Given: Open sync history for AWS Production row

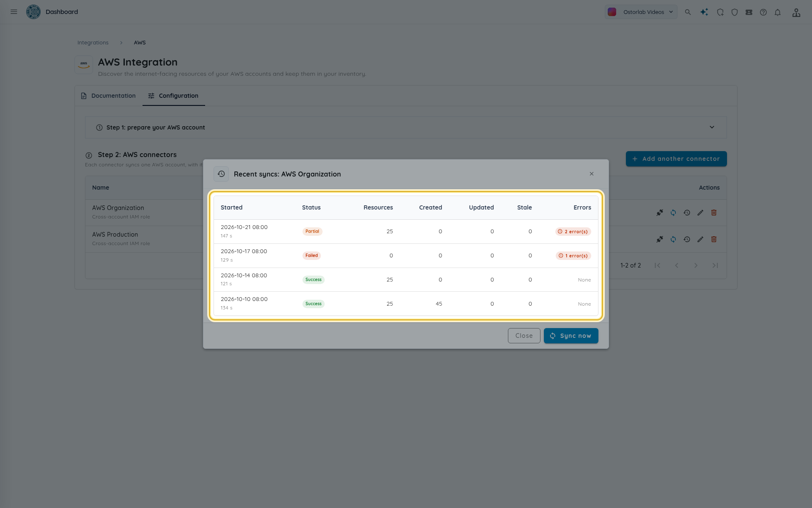Looking at the screenshot, I should 687,239.
